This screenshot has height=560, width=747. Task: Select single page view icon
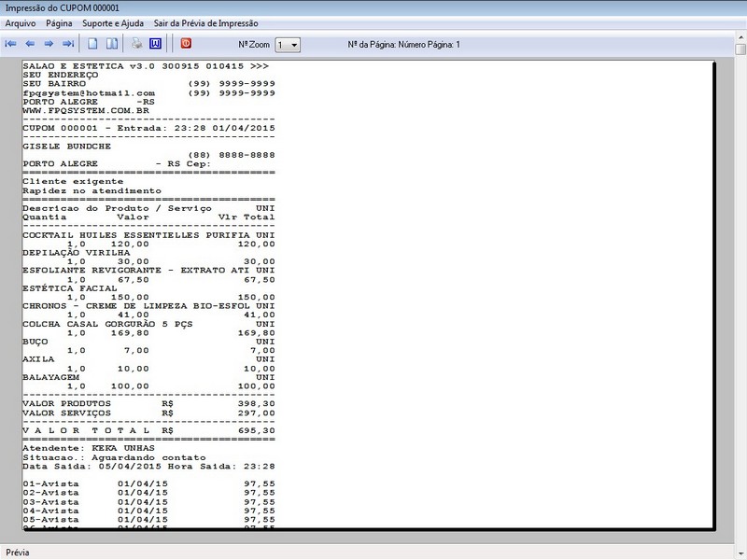(92, 44)
